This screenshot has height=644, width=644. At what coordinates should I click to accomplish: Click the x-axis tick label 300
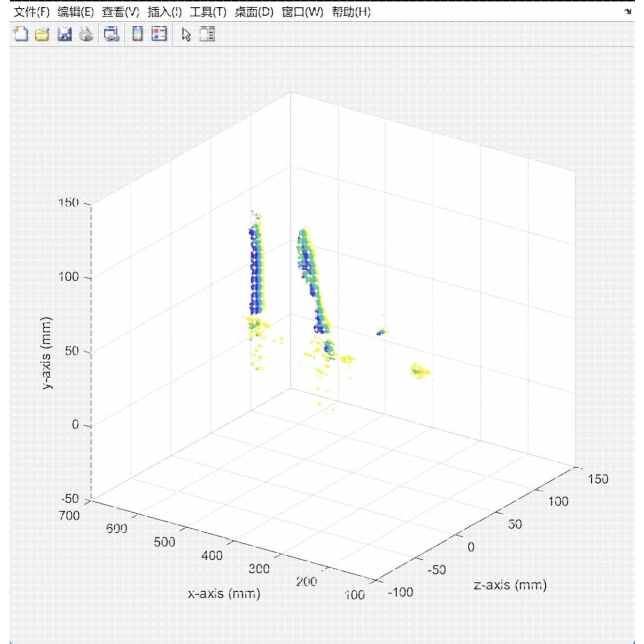tap(259, 568)
